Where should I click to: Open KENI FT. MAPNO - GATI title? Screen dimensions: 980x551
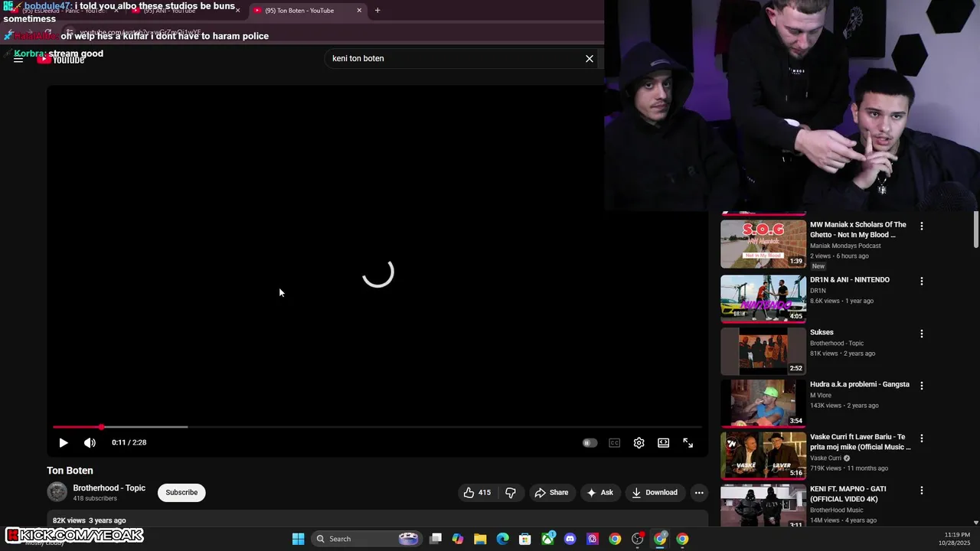click(x=848, y=494)
